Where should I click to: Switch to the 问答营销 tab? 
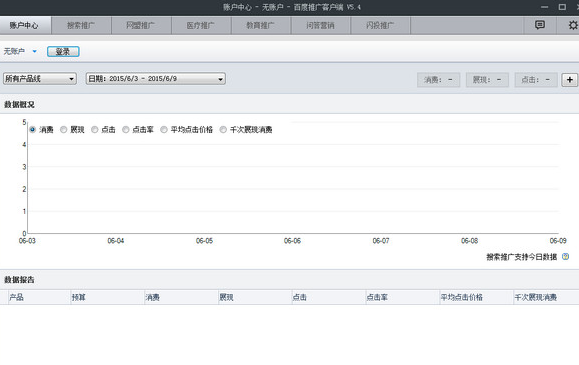(321, 25)
